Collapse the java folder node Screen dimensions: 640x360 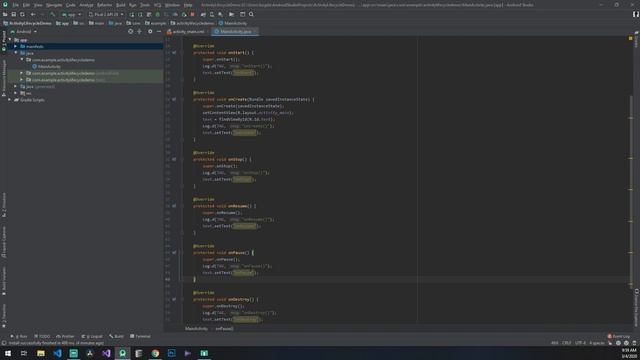point(16,53)
